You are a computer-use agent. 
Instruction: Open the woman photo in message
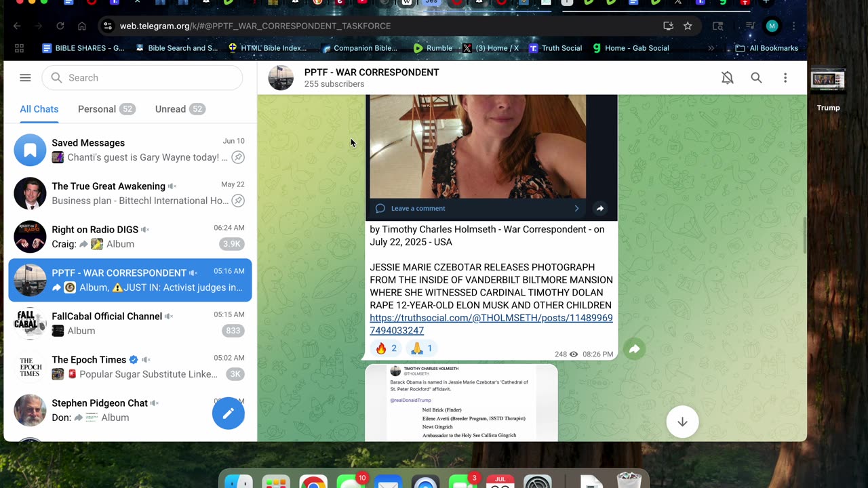point(477,146)
